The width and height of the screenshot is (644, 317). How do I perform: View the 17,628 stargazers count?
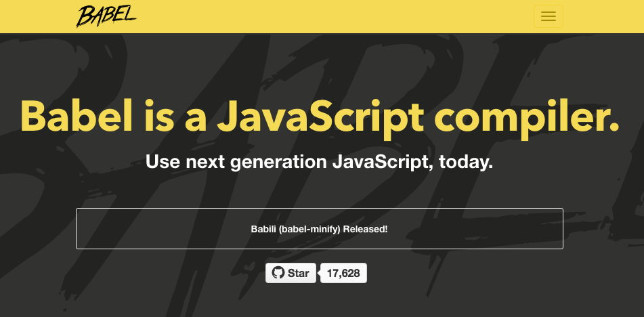(x=343, y=273)
